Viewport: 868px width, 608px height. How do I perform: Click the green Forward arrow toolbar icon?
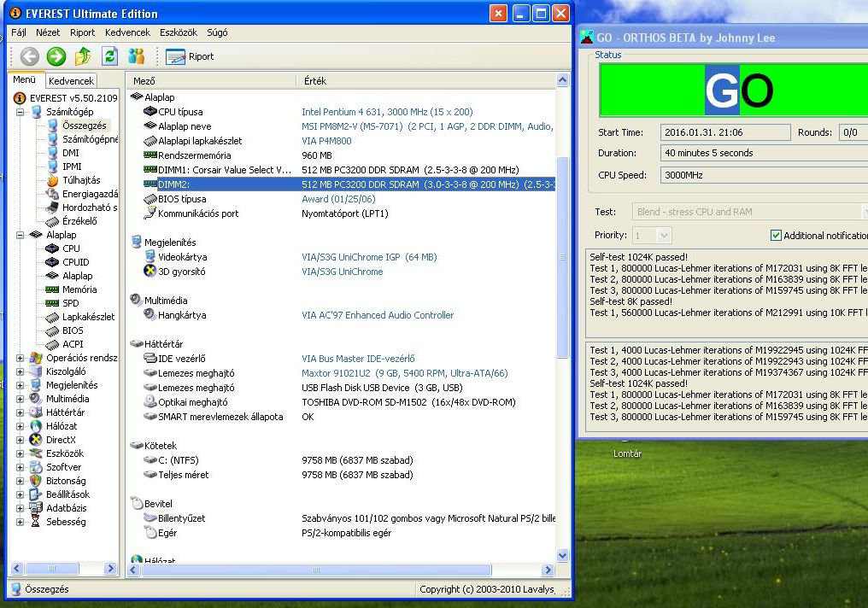coord(56,56)
